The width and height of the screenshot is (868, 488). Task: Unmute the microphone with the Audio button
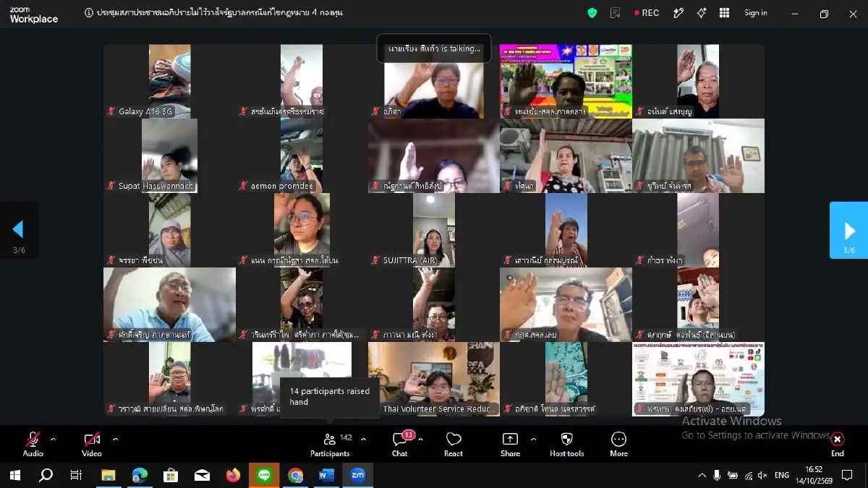tap(33, 444)
